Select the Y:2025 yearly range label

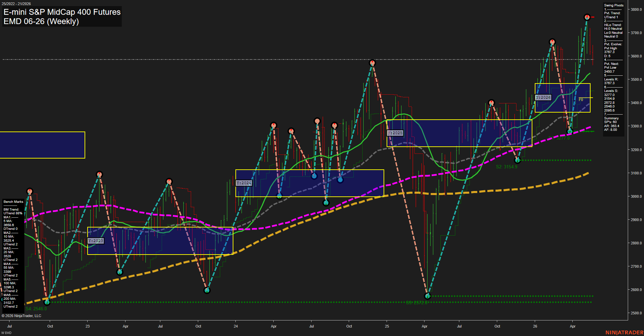(x=395, y=133)
